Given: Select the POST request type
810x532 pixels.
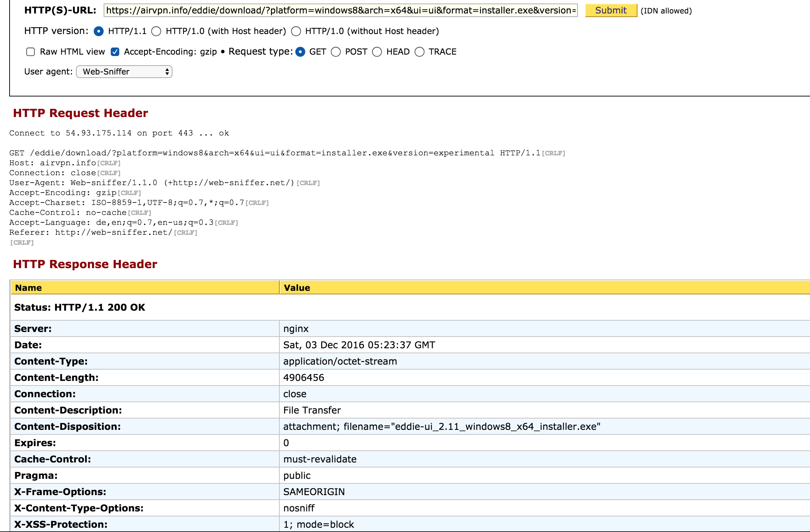Looking at the screenshot, I should [336, 52].
